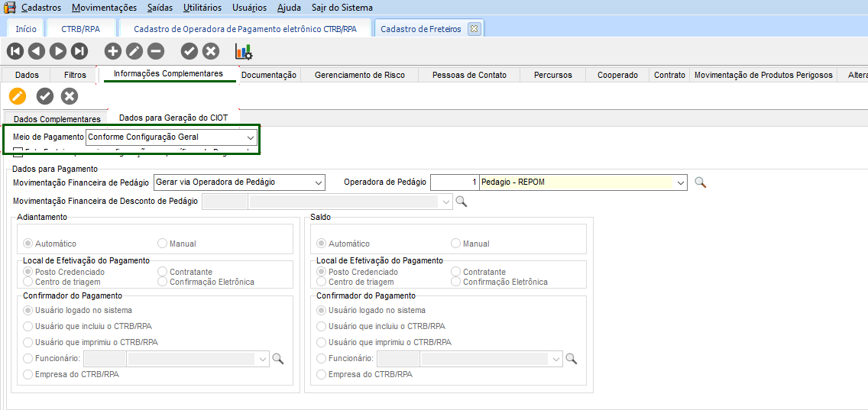Screen dimensions: 868x410
Task: Jump to the last record
Action: pyautogui.click(x=79, y=51)
